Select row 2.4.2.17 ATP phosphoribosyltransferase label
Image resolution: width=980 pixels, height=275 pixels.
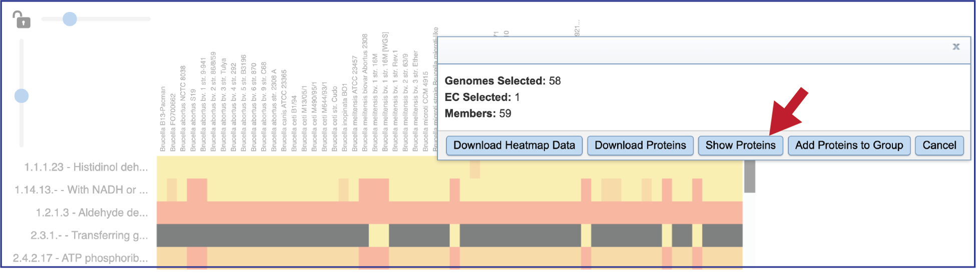(81, 259)
